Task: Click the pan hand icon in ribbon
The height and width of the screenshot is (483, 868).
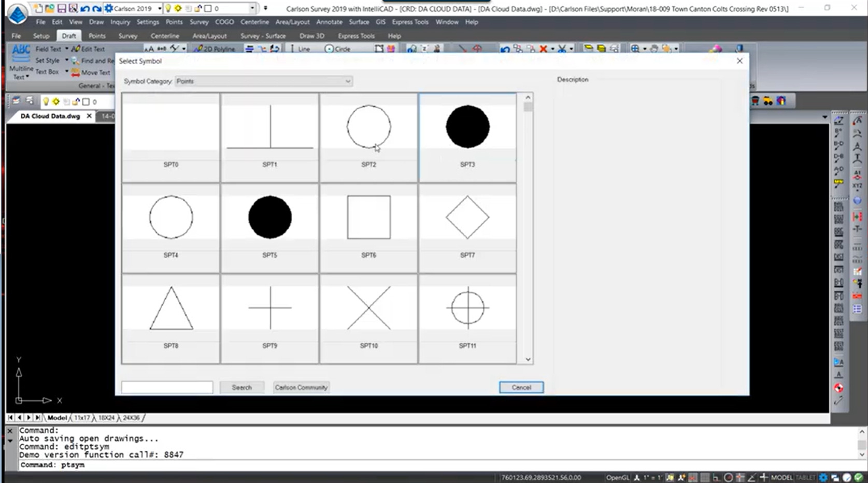Action: [654, 49]
